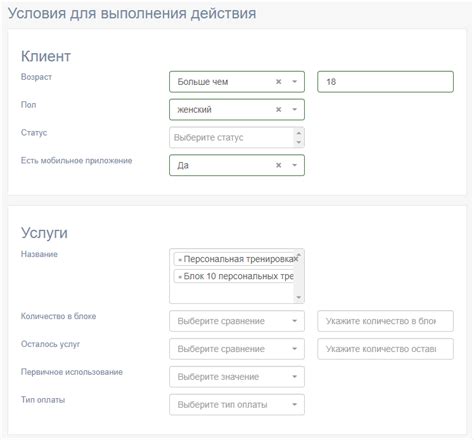Remove the 'Блок 10 персональных' service tag
This screenshot has height=440, width=474.
(x=180, y=276)
